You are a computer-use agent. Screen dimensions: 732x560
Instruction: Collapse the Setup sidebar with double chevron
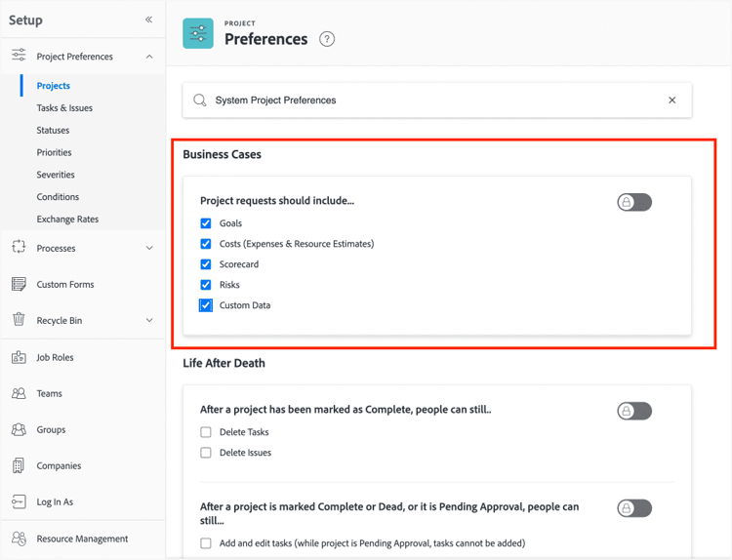point(148,20)
